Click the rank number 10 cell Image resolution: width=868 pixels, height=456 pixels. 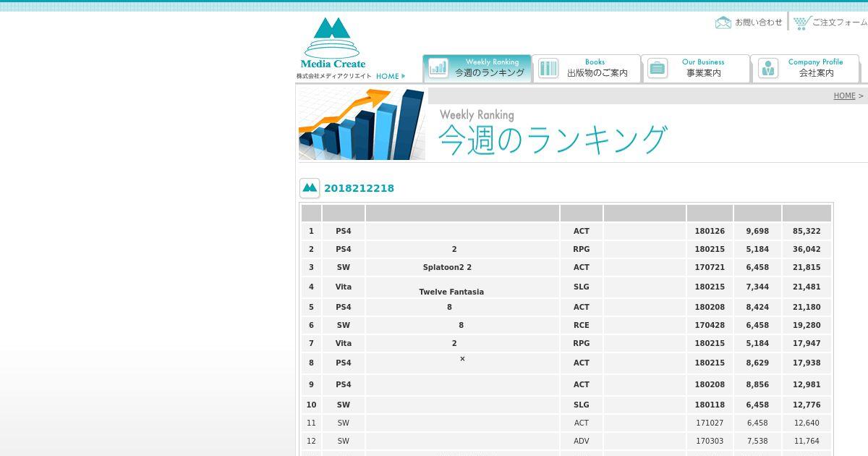pyautogui.click(x=311, y=405)
